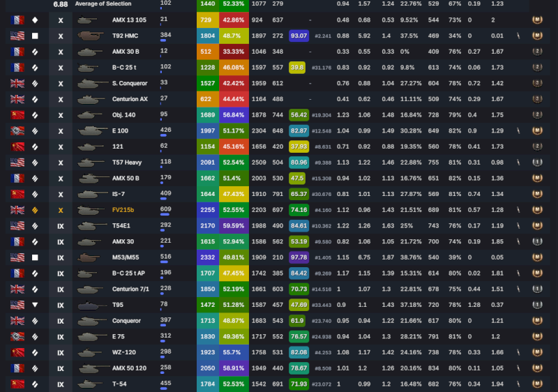The width and height of the screenshot is (558, 392).
Task: Click the gun mark icon in E 100 row
Action: 518,131
